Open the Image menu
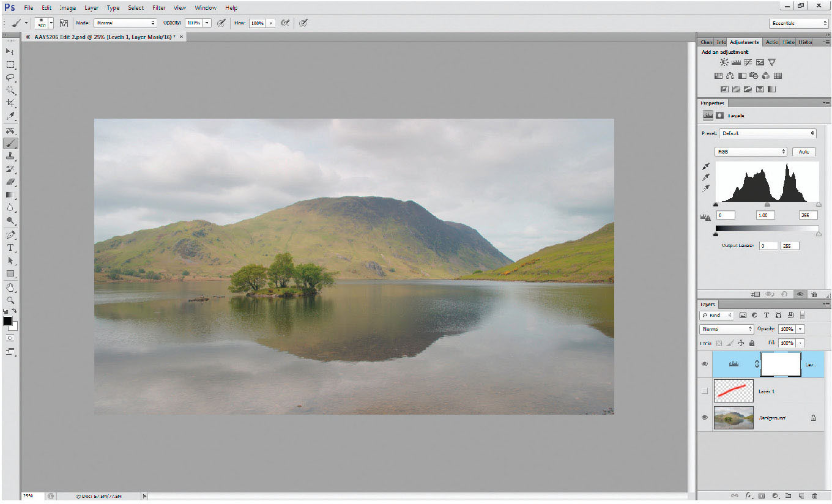Screen dimensions: 832x504 point(68,8)
